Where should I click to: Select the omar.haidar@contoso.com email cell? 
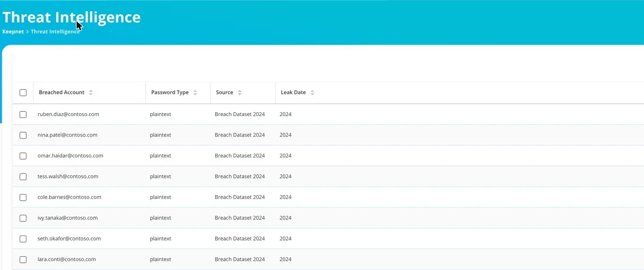pos(70,156)
